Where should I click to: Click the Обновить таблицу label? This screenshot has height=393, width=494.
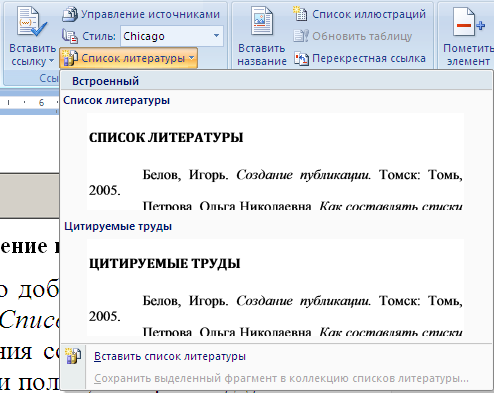(362, 36)
